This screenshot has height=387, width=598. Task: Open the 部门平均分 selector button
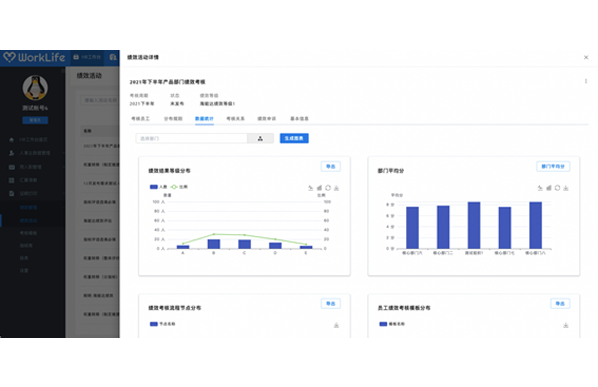(x=553, y=166)
